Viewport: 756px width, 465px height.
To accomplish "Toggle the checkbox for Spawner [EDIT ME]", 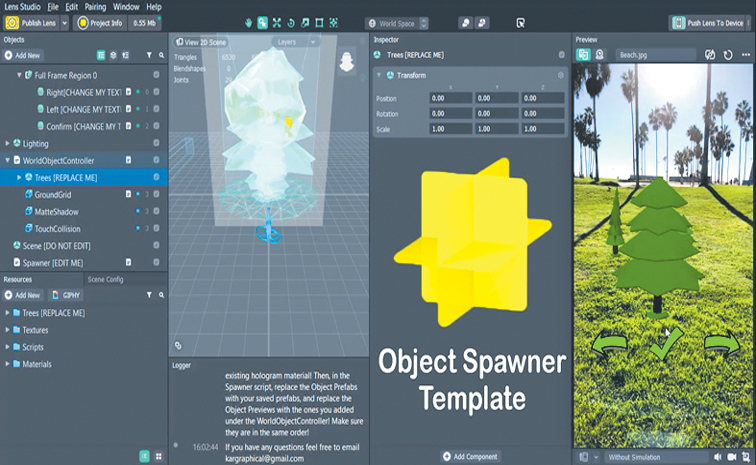I will point(156,262).
